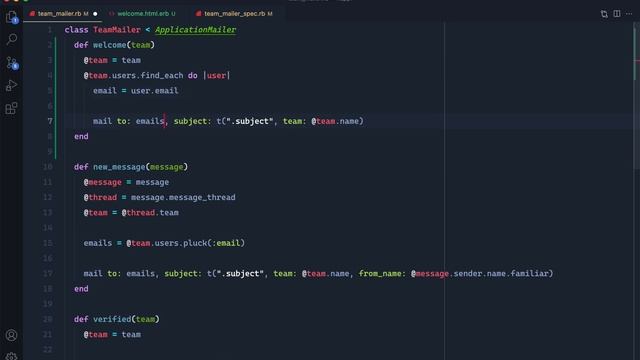Click '@thread = message.message_thread' line
This screenshot has height=360, width=640.
(159, 197)
